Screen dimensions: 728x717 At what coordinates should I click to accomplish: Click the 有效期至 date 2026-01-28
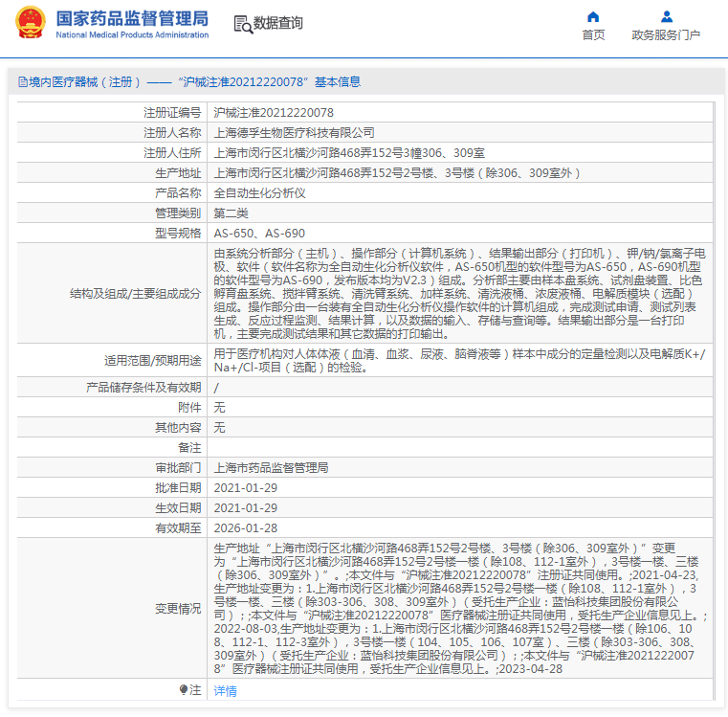tap(246, 527)
